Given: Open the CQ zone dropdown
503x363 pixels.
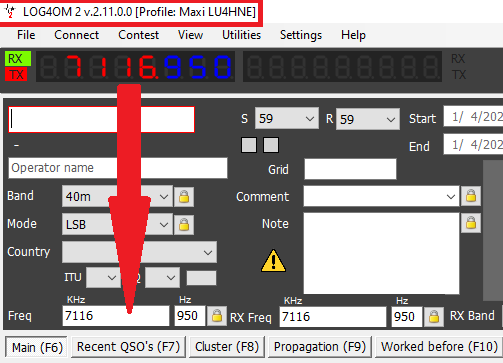Looking at the screenshot, I should pos(162,277).
